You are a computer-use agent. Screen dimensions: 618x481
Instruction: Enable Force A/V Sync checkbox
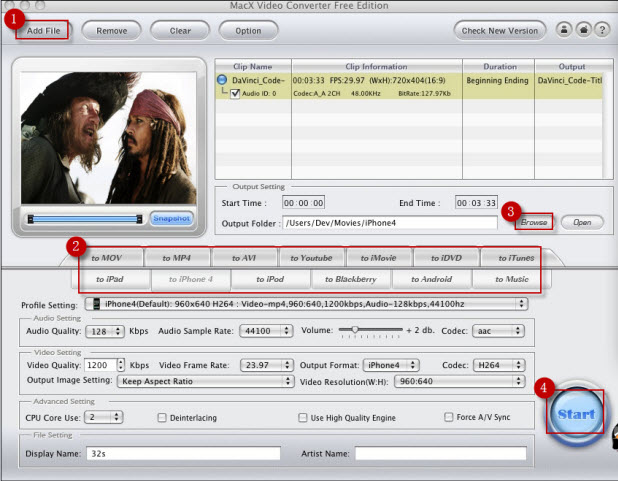point(449,417)
